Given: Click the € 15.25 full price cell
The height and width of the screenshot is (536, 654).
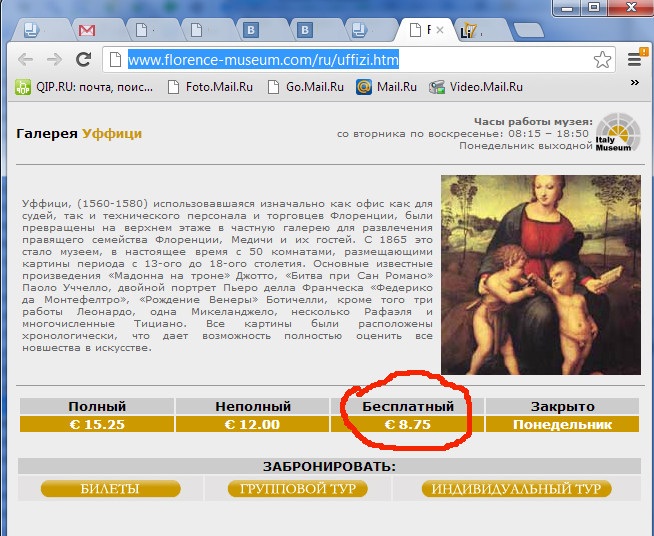Looking at the screenshot, I should click(x=97, y=424).
